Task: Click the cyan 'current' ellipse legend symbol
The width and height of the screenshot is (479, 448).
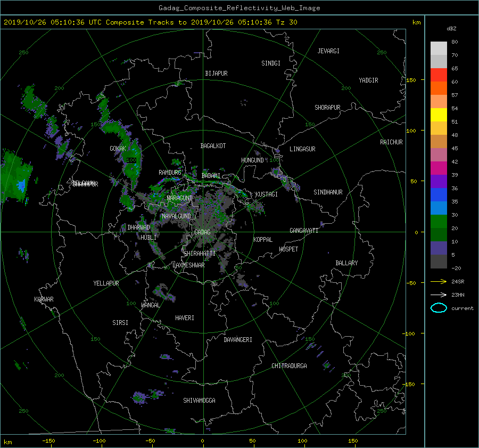Action: tap(439, 308)
